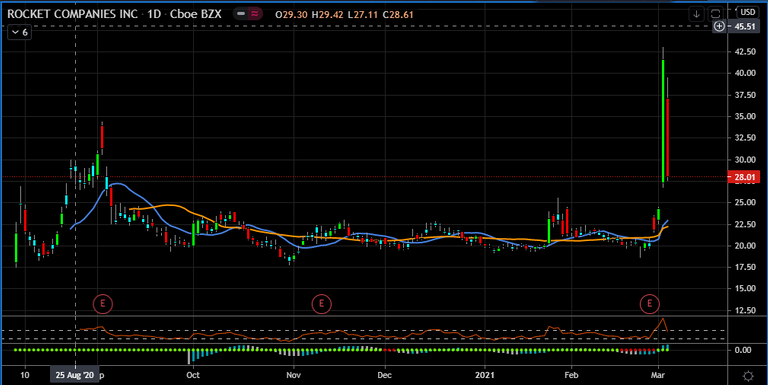The image size is (768, 385).
Task: Expand the collapsed indicators legend showing 6
Action: click(20, 32)
